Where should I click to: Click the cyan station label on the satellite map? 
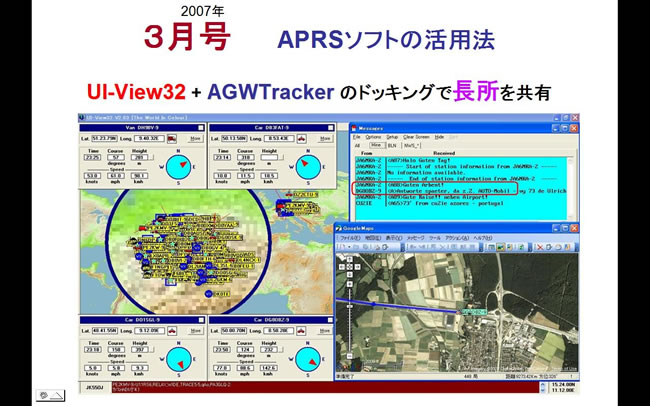click(474, 311)
